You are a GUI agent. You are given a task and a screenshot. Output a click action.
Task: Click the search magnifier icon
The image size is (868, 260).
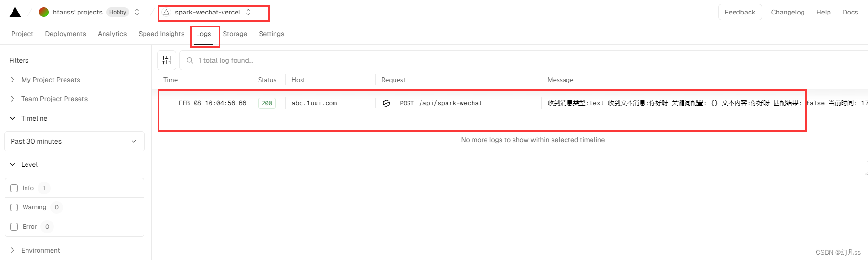tap(190, 60)
